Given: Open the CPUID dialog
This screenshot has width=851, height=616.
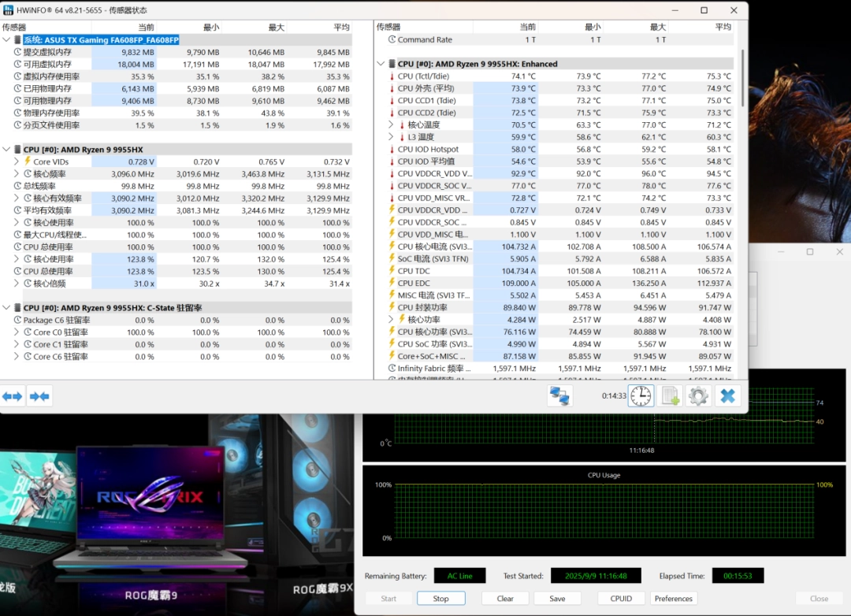Looking at the screenshot, I should [621, 599].
